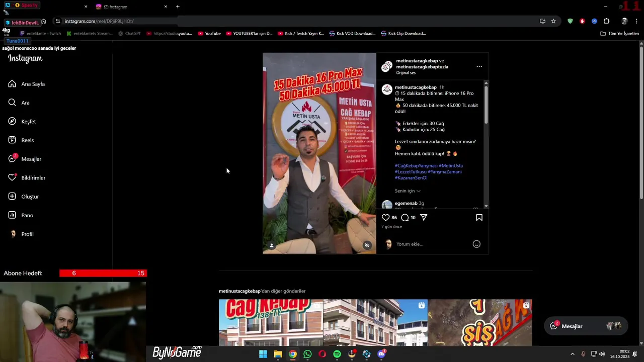
Task: Open the Çağ Kebap 138 TL thumbnail
Action: 271,323
